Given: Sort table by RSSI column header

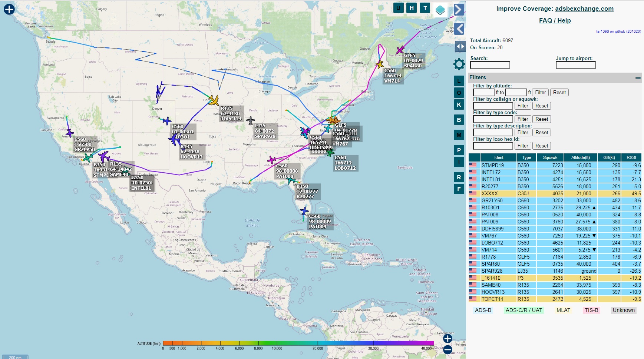Looking at the screenshot, I should pyautogui.click(x=631, y=157).
